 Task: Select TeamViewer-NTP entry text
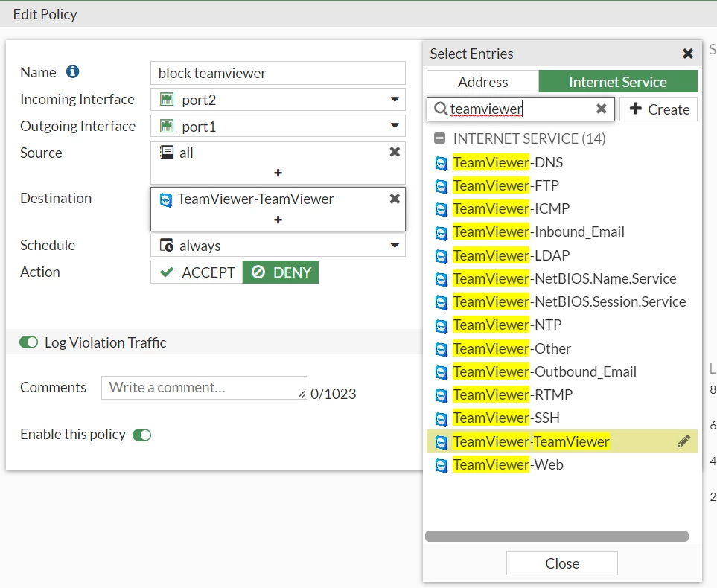(507, 325)
